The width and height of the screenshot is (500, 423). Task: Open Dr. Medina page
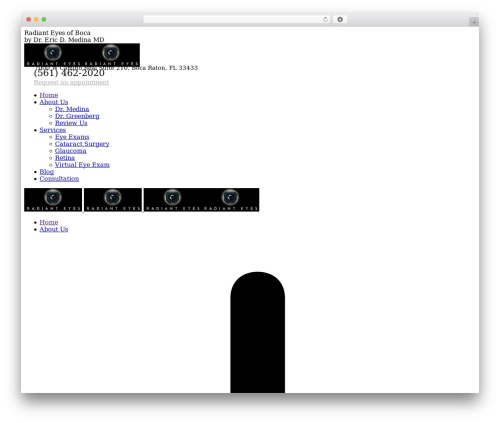point(72,109)
